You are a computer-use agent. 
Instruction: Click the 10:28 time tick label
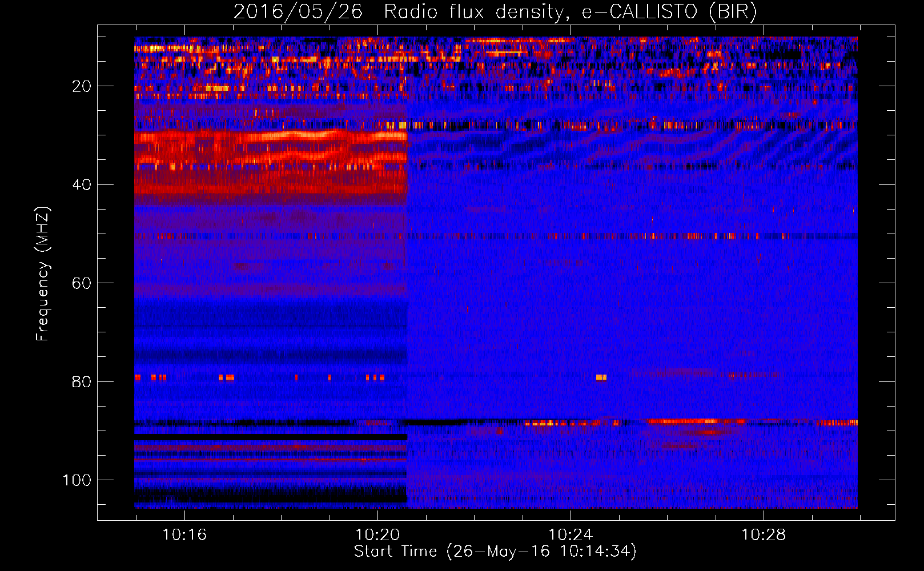(764, 535)
